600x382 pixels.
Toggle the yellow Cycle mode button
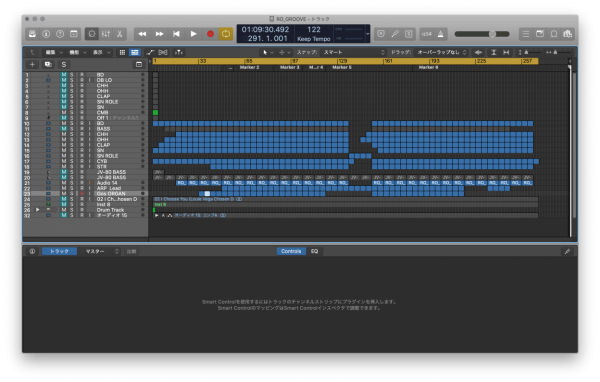(226, 34)
